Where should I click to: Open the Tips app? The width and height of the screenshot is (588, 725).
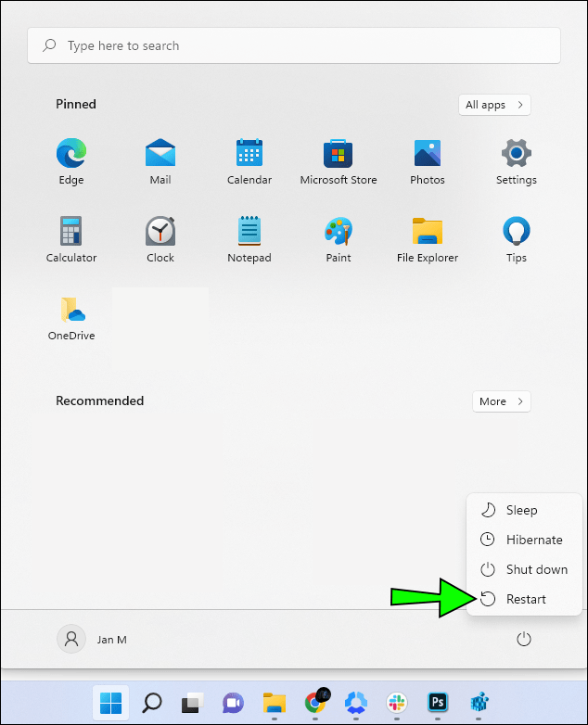pyautogui.click(x=517, y=239)
